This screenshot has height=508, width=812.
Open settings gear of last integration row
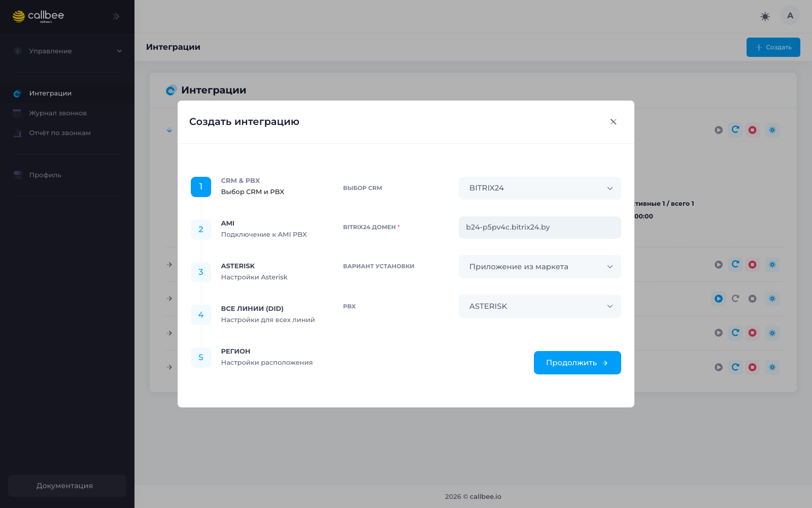772,367
